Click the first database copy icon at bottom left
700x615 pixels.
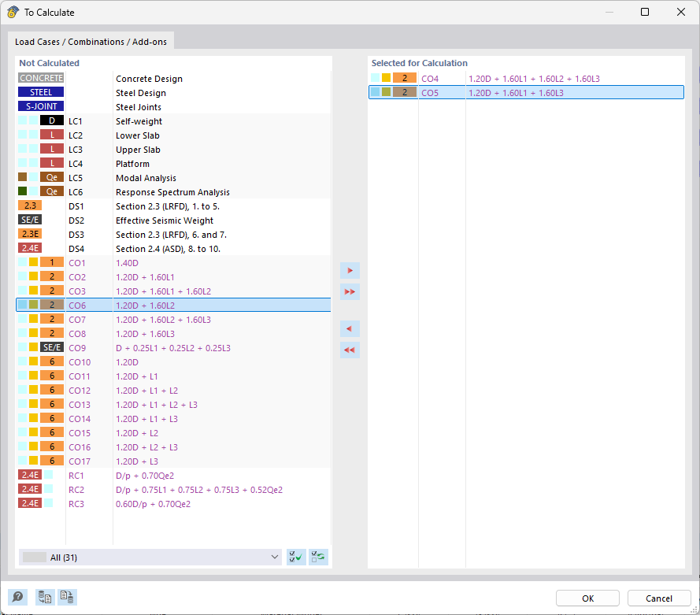pyautogui.click(x=45, y=597)
